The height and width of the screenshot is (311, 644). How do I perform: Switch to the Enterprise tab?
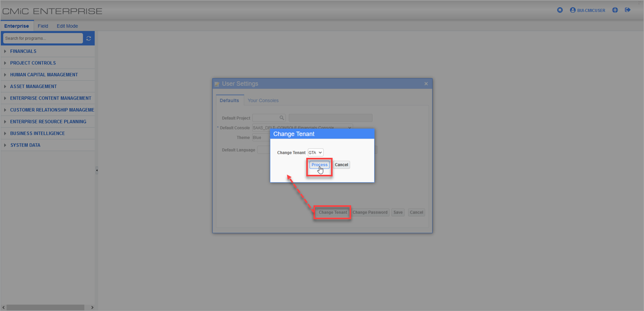16,26
